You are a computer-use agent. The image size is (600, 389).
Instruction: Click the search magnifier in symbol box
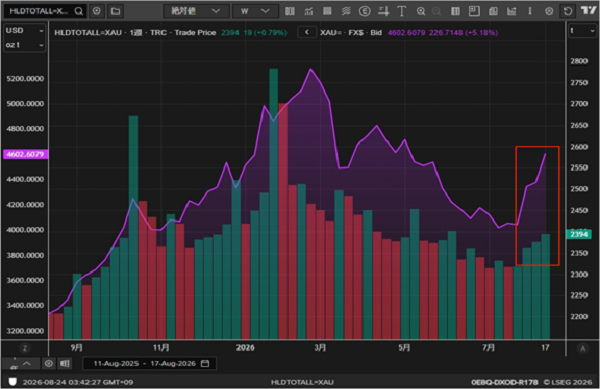tap(78, 11)
